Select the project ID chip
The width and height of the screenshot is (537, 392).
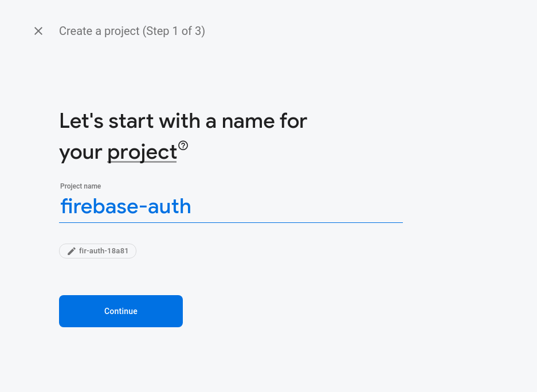point(98,251)
